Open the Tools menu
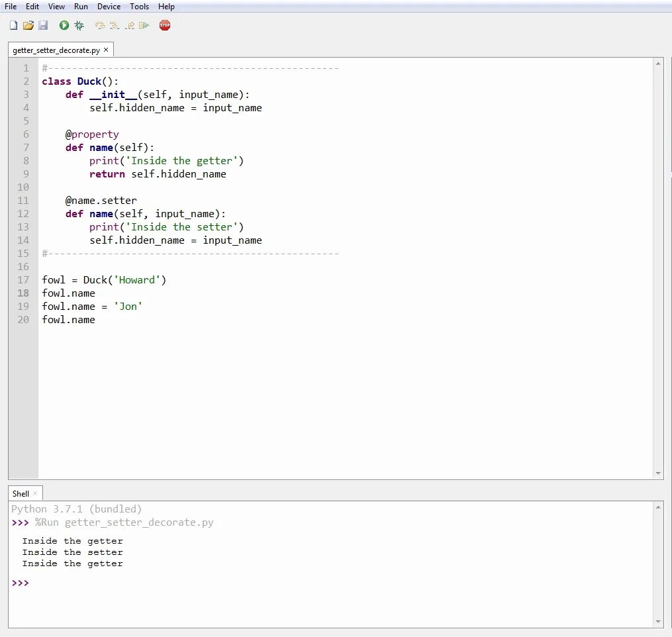This screenshot has height=637, width=672. [x=139, y=7]
